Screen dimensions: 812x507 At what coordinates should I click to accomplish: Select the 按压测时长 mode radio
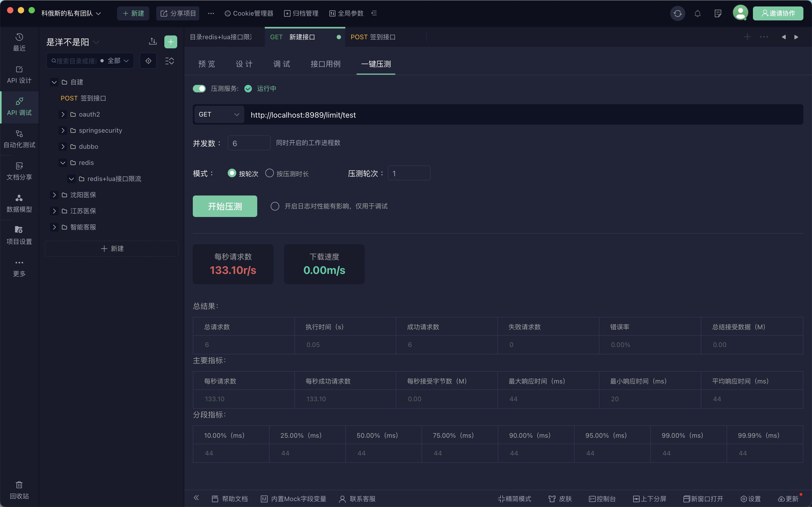coord(270,173)
